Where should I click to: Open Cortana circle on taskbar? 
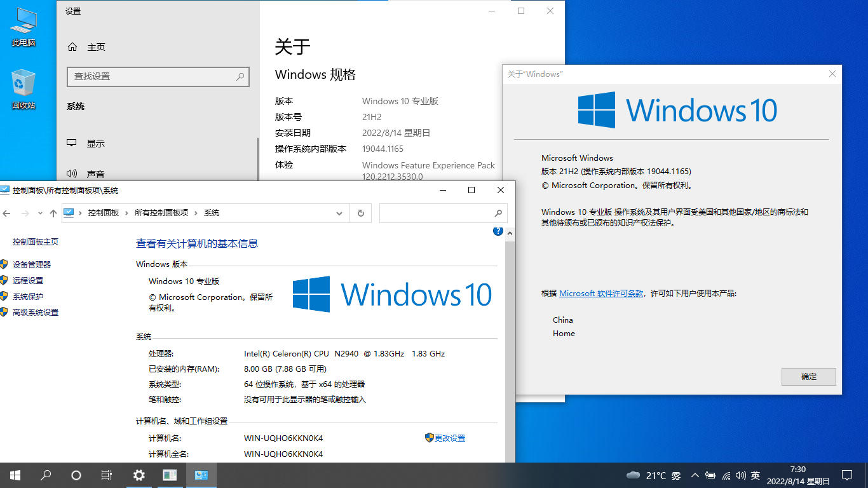tap(76, 475)
